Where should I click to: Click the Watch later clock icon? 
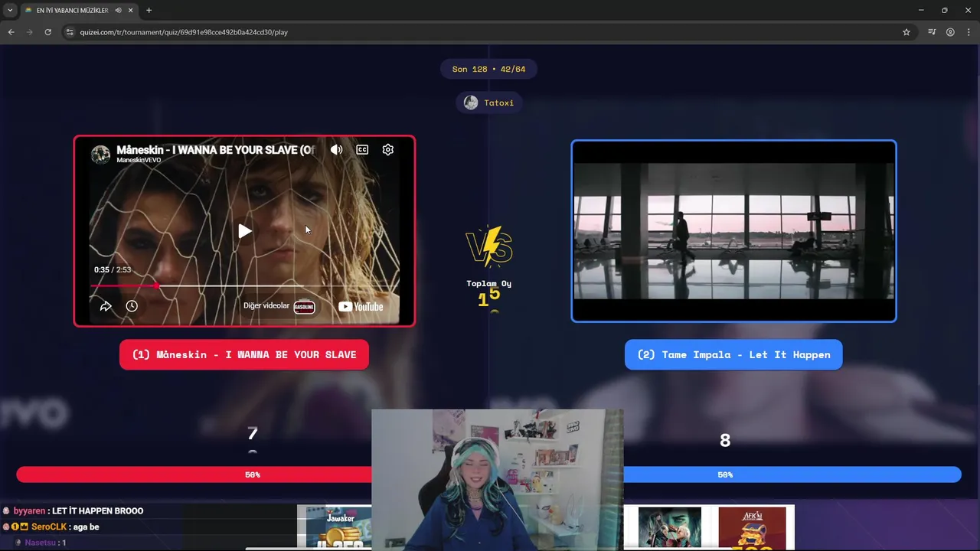point(132,306)
